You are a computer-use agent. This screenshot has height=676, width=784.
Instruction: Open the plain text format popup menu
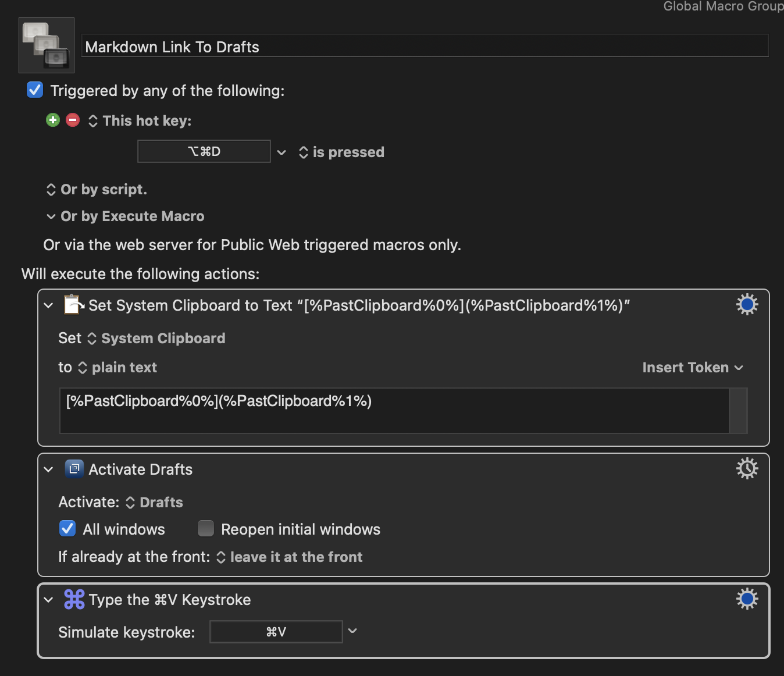tap(117, 368)
